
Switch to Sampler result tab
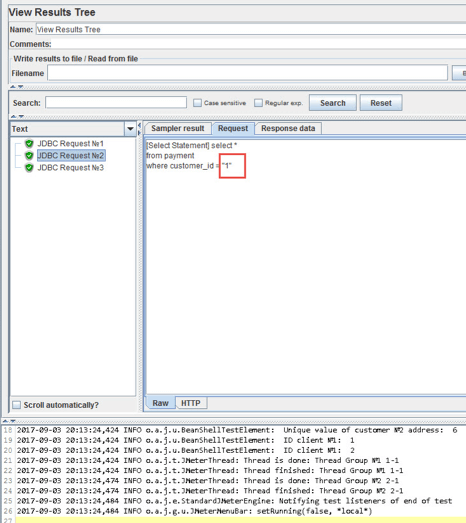(x=177, y=128)
